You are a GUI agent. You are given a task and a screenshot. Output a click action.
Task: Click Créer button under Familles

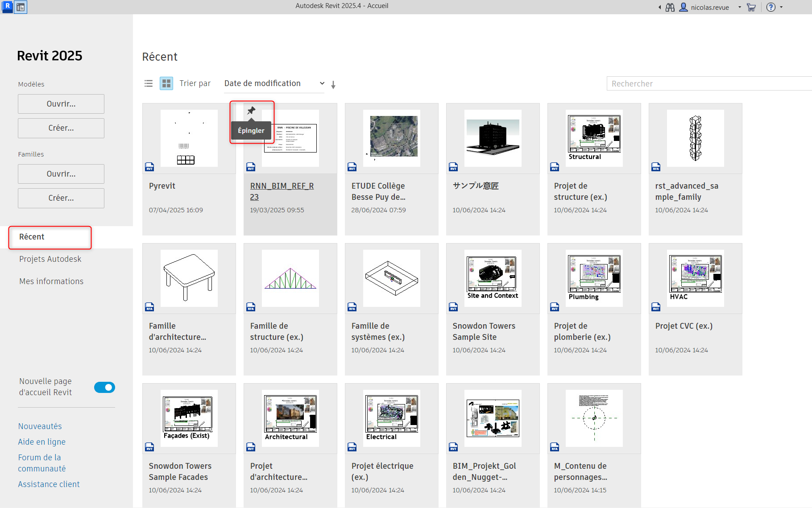click(61, 198)
